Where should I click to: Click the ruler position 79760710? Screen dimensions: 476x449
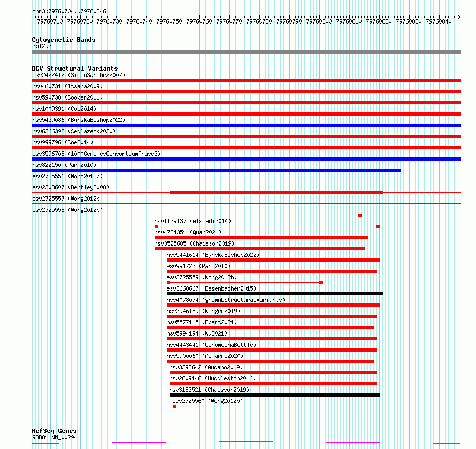click(50, 21)
